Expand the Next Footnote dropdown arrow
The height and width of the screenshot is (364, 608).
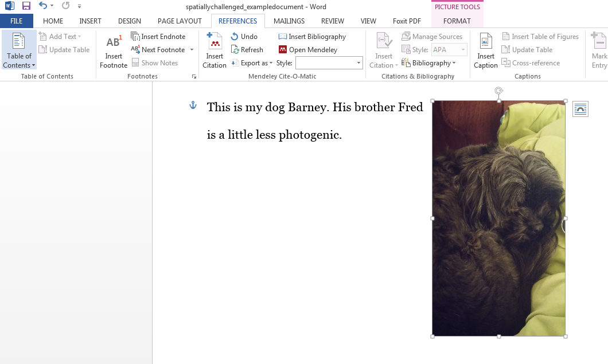pyautogui.click(x=192, y=49)
